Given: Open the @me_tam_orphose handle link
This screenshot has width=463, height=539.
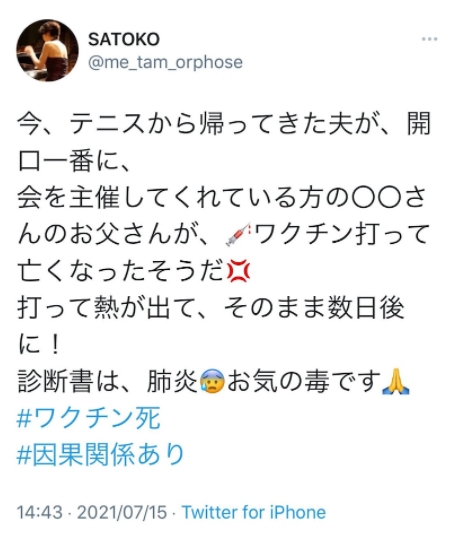Looking at the screenshot, I should [x=165, y=63].
